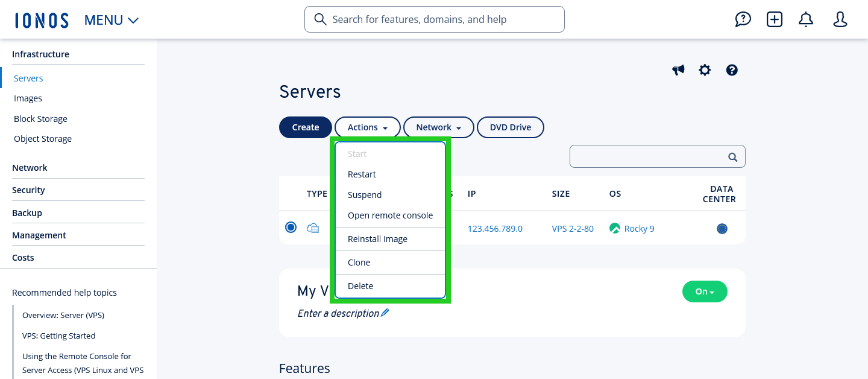The image size is (868, 379).
Task: Click the data center globe icon
Action: point(722,229)
